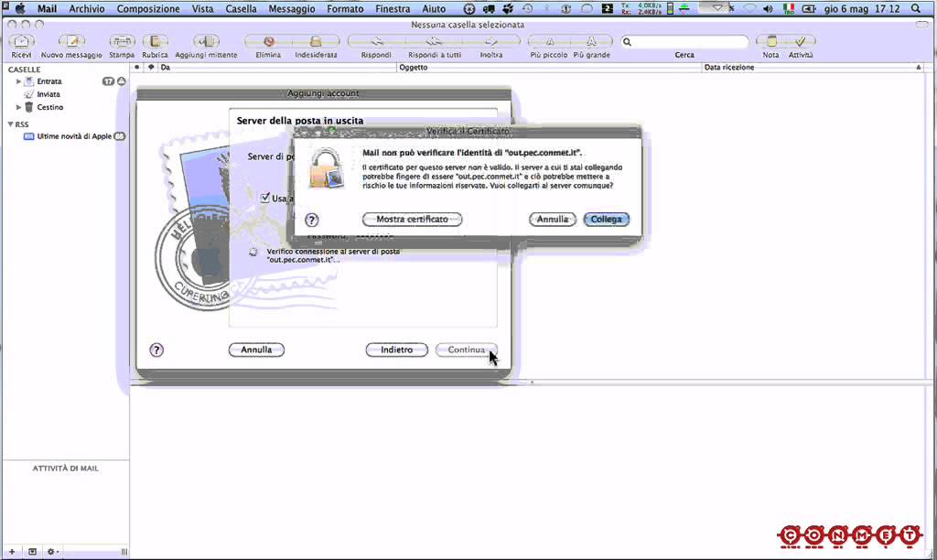Click help icon in Verifica il Certificato dialog
The image size is (937, 560).
pos(311,220)
